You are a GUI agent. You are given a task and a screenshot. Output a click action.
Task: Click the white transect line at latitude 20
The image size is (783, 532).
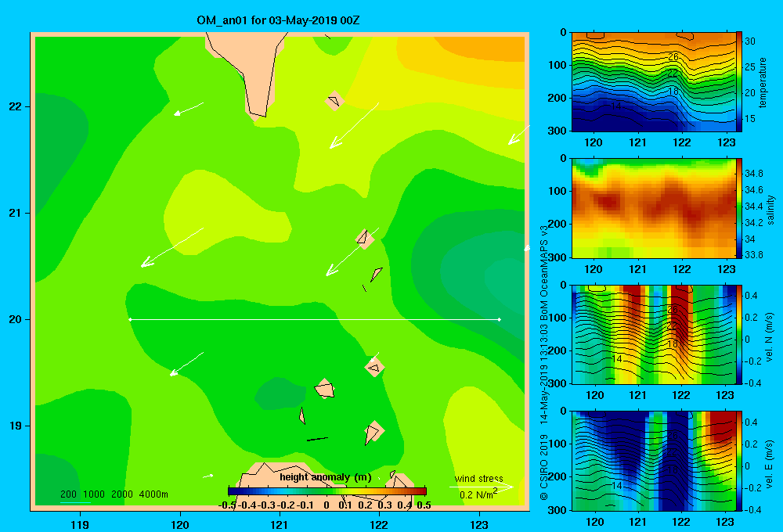315,319
